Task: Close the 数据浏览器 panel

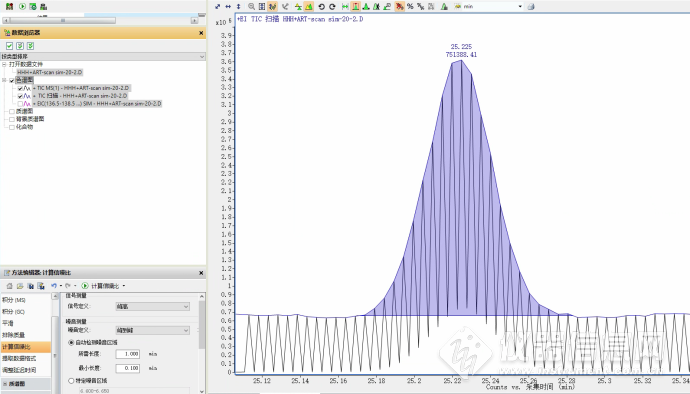Action: (201, 33)
